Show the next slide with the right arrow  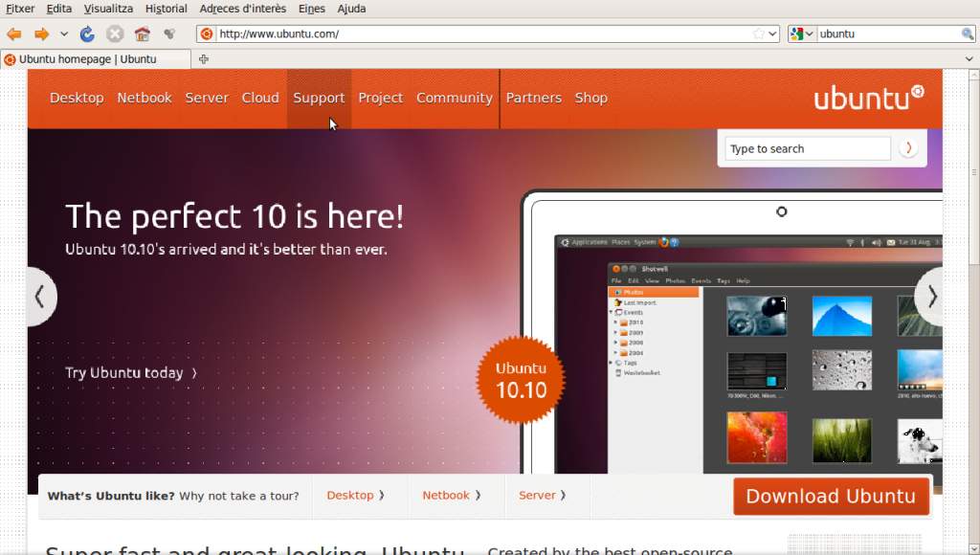click(932, 297)
